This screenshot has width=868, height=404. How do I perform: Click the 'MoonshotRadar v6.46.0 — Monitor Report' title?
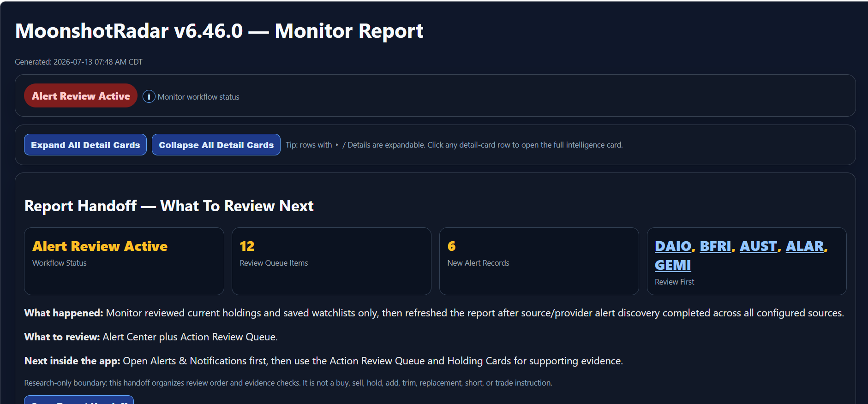(219, 31)
